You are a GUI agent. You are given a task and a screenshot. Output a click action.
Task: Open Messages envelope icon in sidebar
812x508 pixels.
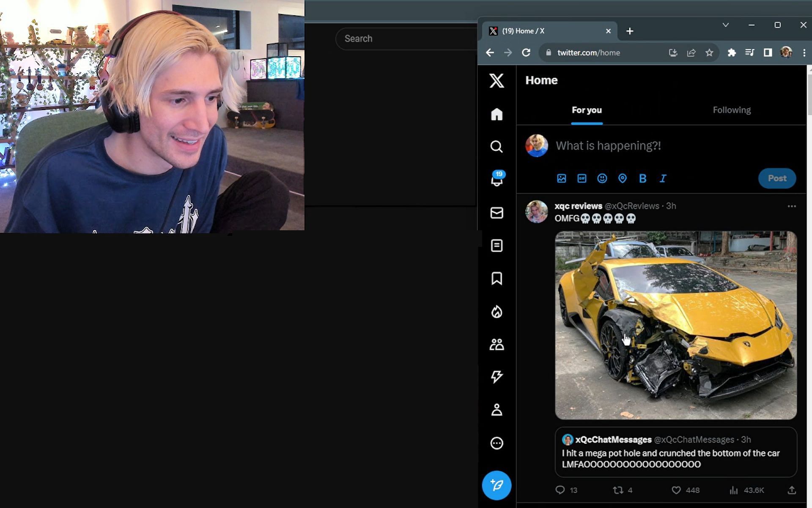497,213
